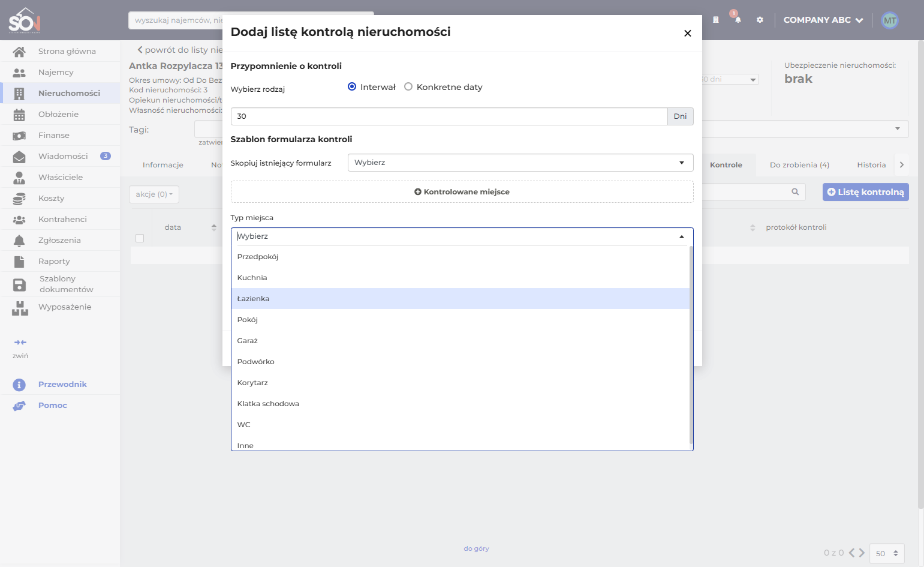This screenshot has width=924, height=567.
Task: Click the Zgłoszenia bell icon
Action: tap(19, 241)
